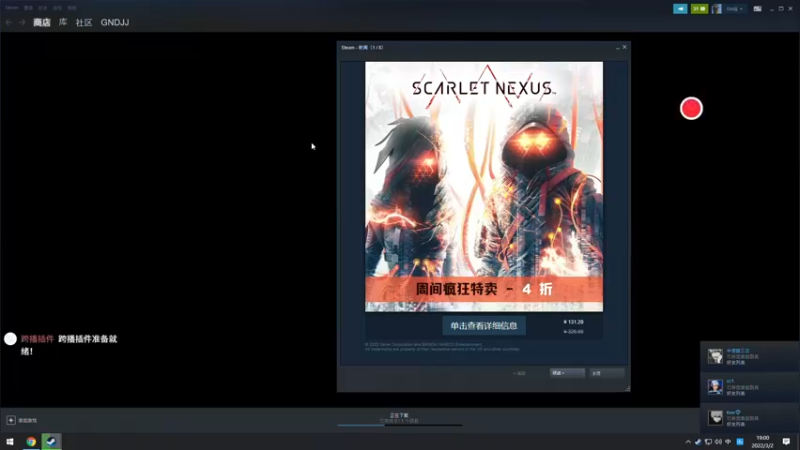Open the Ken friend notification toast
The image size is (800, 450).
pyautogui.click(x=749, y=418)
